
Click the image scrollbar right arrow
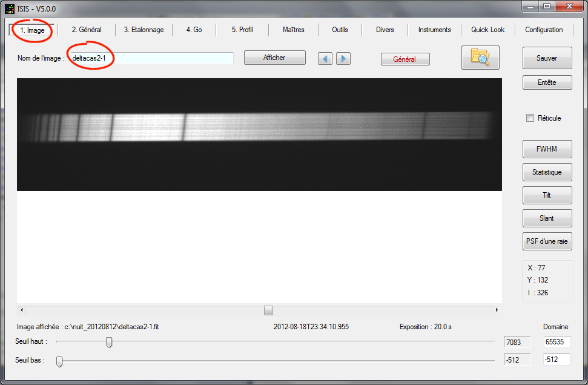pos(497,310)
